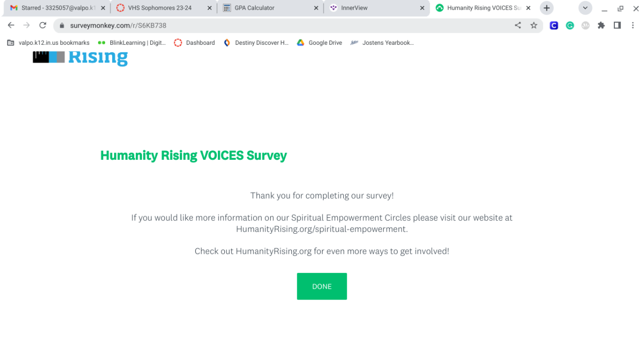Go back to the previous page
The width and height of the screenshot is (644, 362).
(11, 25)
